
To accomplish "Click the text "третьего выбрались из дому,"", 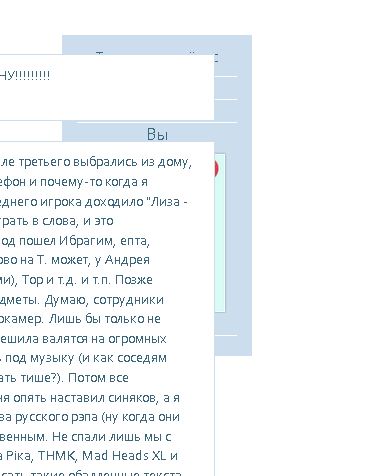I will pyautogui.click(x=105, y=162).
